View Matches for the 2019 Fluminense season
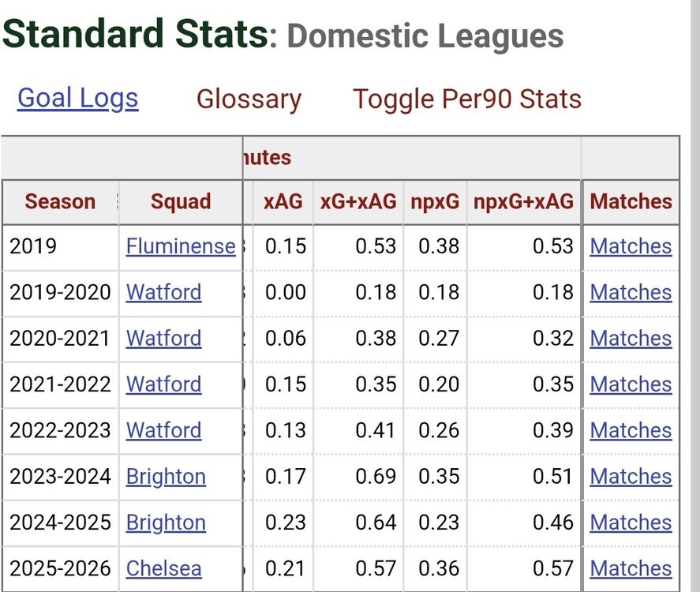700x592 pixels. pyautogui.click(x=631, y=246)
